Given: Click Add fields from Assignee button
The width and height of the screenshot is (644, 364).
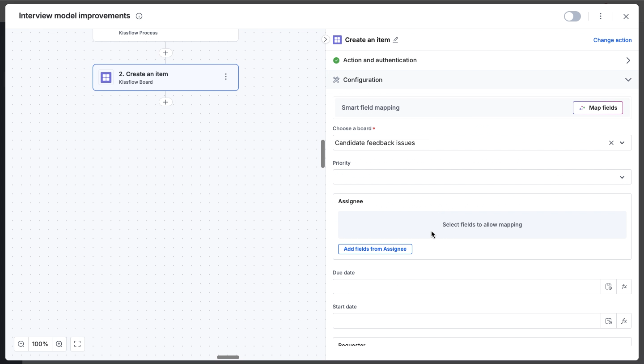Looking at the screenshot, I should (375, 249).
